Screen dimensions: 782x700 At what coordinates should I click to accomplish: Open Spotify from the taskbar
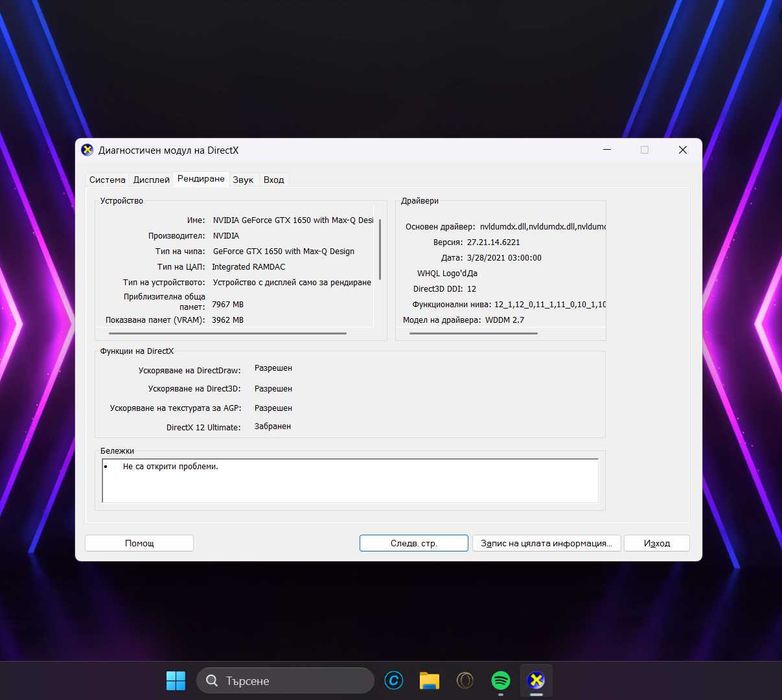click(500, 681)
